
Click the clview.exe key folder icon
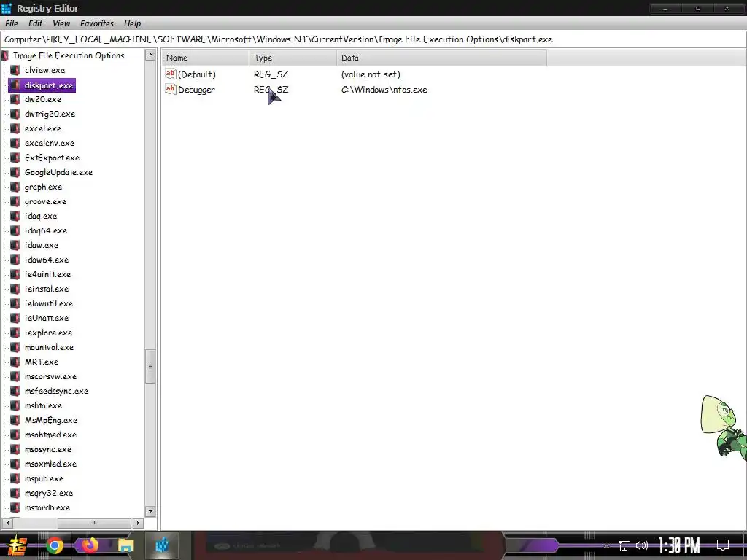click(15, 70)
